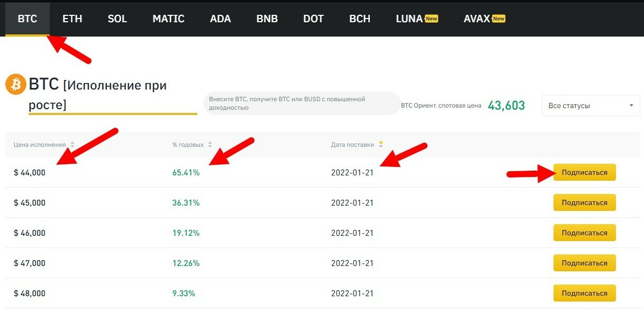This screenshot has height=310, width=644.
Task: Subscribe to the $48,000 strike product
Action: click(584, 293)
